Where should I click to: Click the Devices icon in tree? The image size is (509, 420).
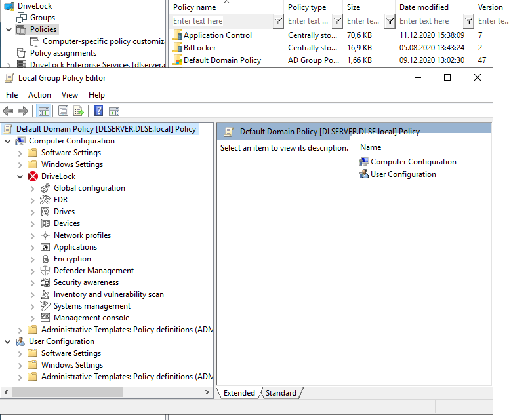pyautogui.click(x=45, y=223)
